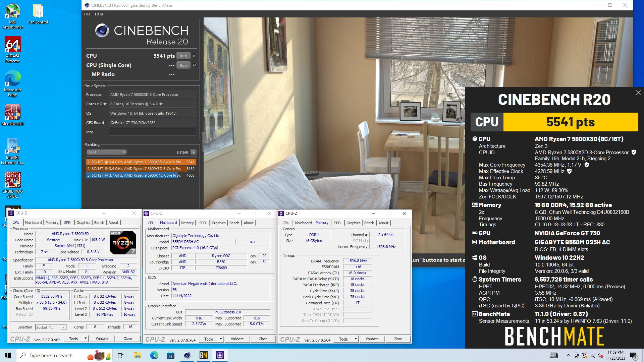The width and height of the screenshot is (644, 362).
Task: Run the CPU (Single Core) test
Action: (x=183, y=65)
